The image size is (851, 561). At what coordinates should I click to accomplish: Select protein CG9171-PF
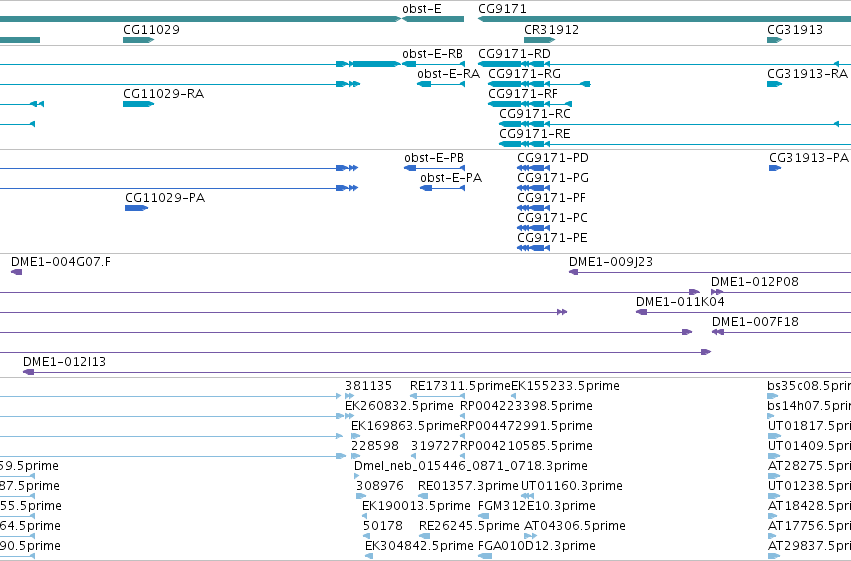pos(534,208)
